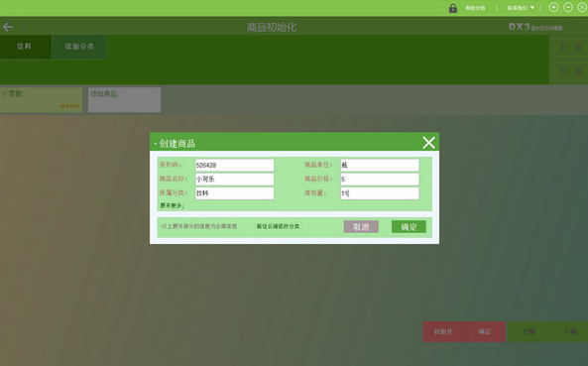Click the circled minus icon in top bar
Screen dimensions: 588x366
click(568, 8)
